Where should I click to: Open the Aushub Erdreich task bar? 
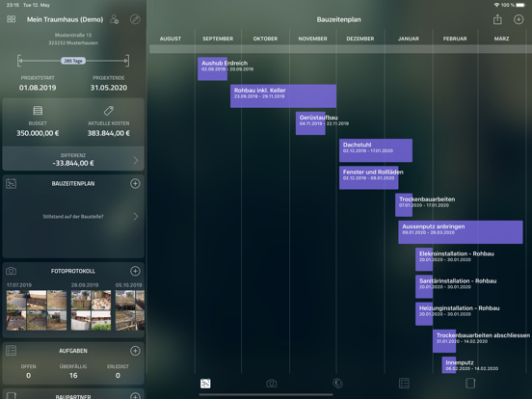coord(212,68)
